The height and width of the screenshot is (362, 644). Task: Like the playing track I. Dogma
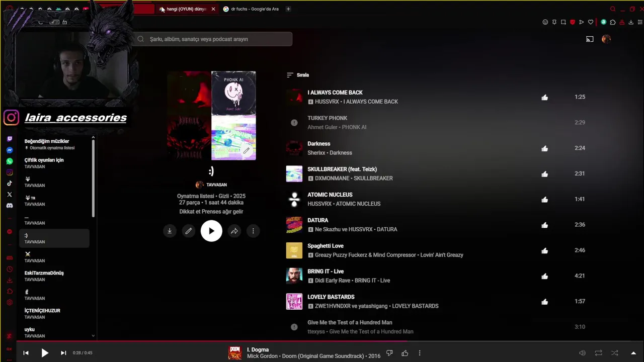405,353
